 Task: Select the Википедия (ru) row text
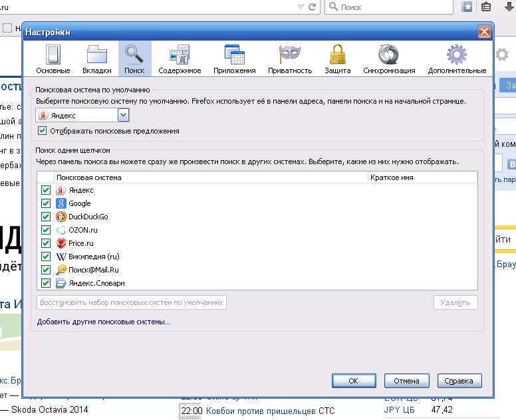(x=94, y=257)
